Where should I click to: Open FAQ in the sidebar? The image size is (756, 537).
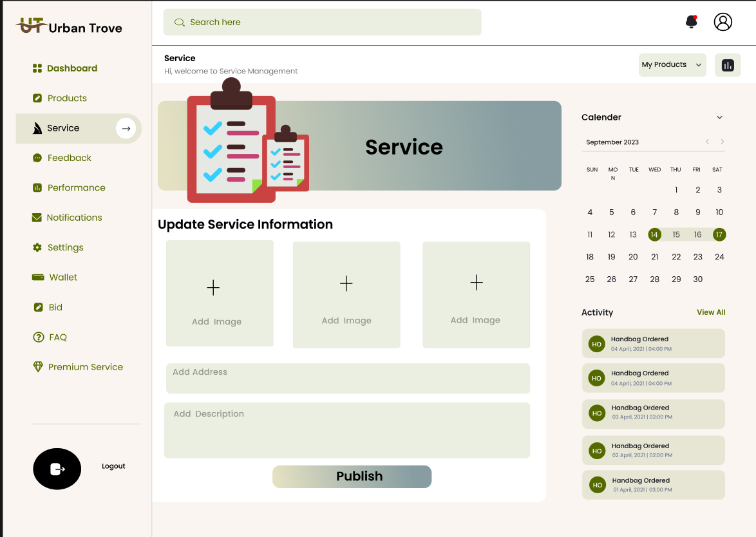(x=58, y=337)
